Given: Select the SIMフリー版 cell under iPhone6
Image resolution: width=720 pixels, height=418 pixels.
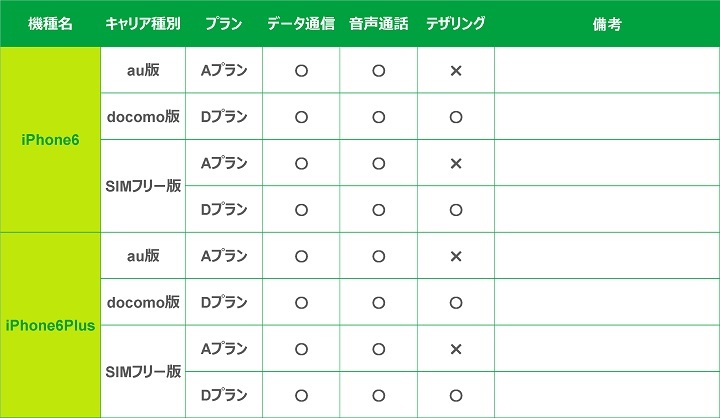Looking at the screenshot, I should (x=143, y=186).
